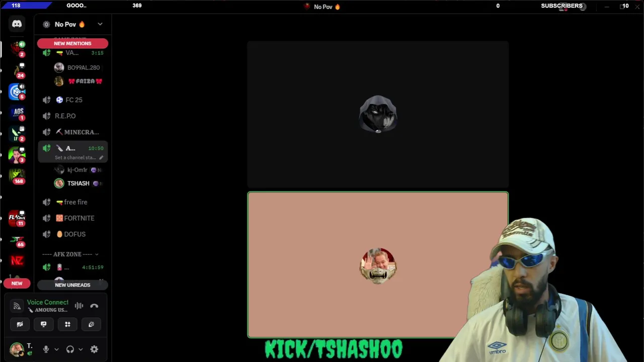
Task: Open the soundboard icon
Action: tap(91, 324)
